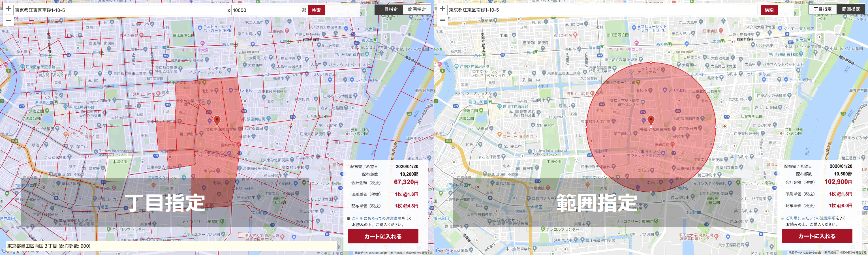The image size is (868, 255).
Task: Click ブルーボトルコーヒー marker on 丁目指定 map
Action: click(65, 134)
